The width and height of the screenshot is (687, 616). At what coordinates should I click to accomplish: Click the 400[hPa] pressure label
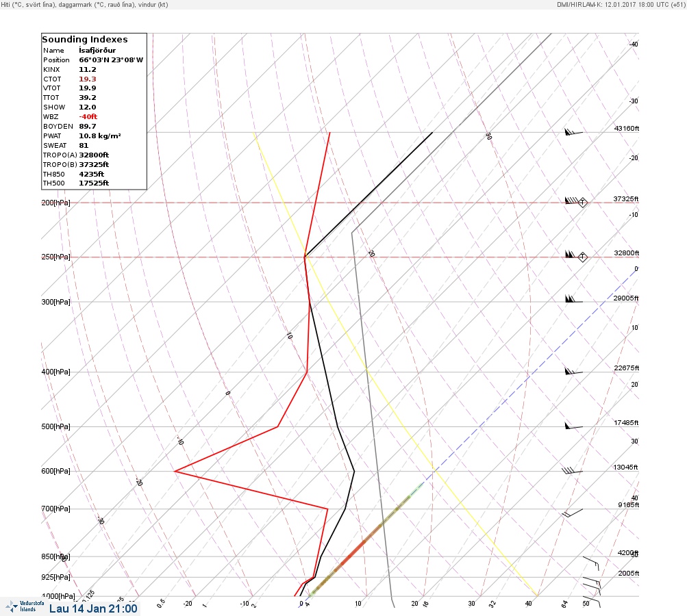click(55, 372)
